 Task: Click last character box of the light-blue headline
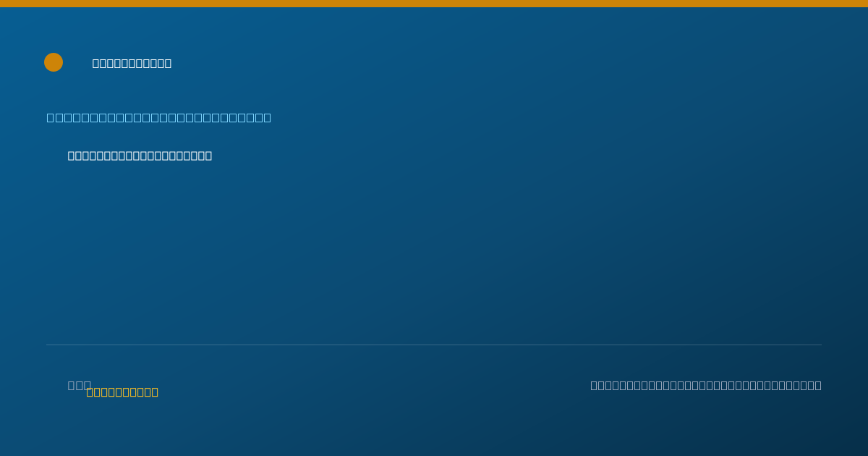268,117
